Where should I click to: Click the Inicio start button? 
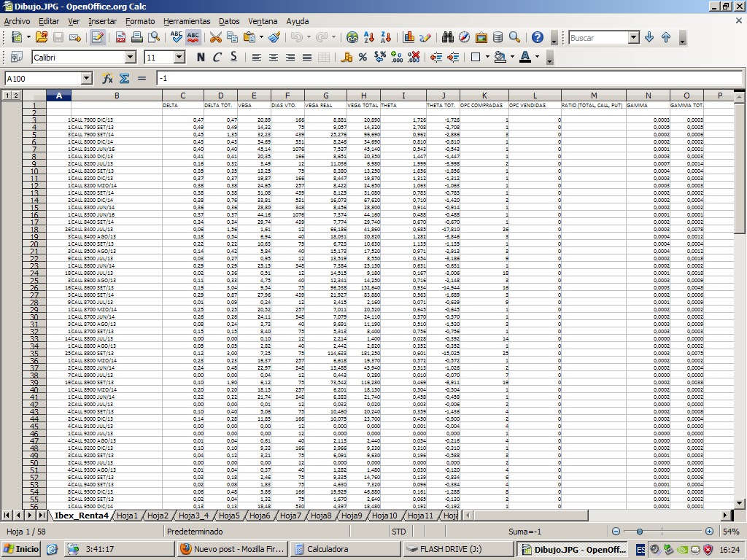point(21,549)
